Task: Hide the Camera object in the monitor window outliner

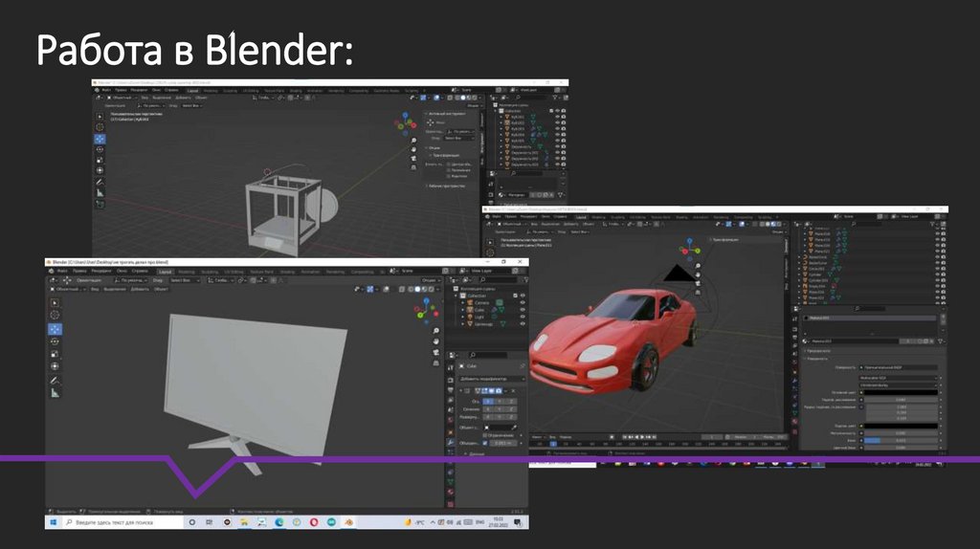Action: click(x=523, y=303)
